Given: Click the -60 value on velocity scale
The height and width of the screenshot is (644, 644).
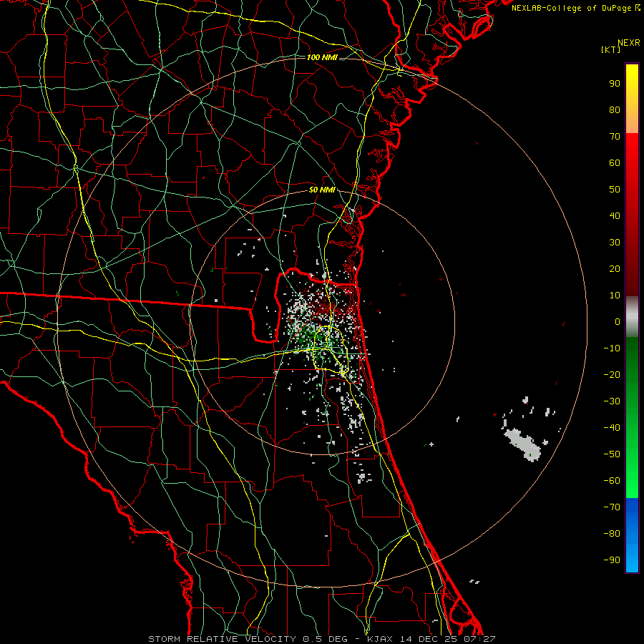Looking at the screenshot, I should [612, 481].
